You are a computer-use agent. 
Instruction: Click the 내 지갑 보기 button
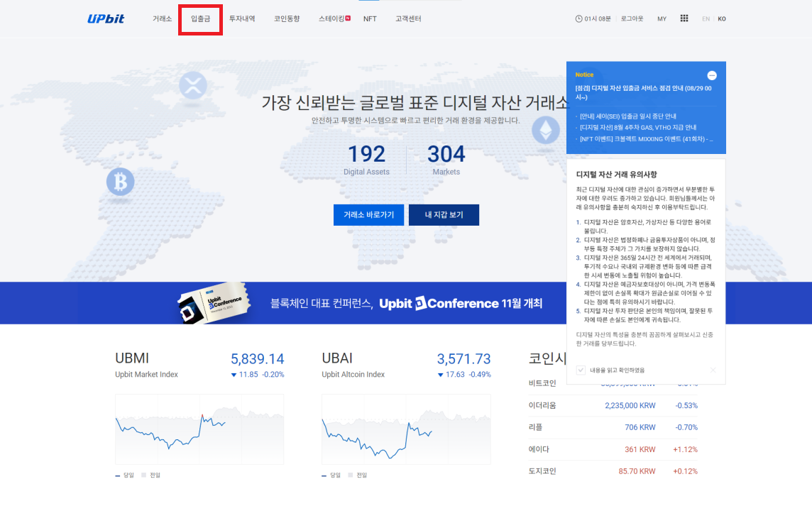pos(444,215)
